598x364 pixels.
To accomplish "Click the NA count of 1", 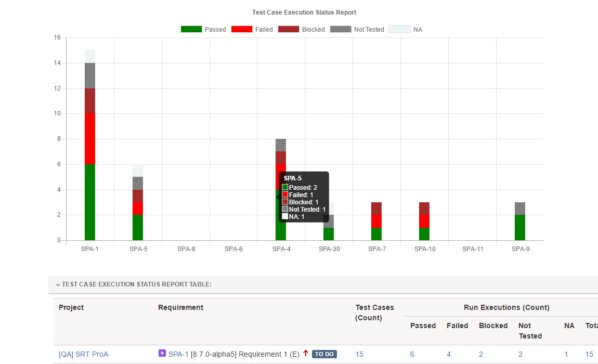I will (566, 354).
